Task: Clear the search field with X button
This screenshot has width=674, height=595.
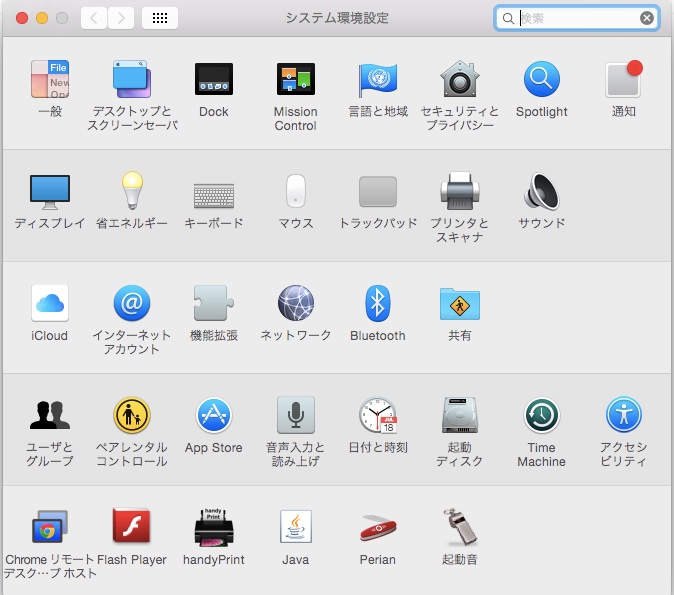Action: click(647, 18)
